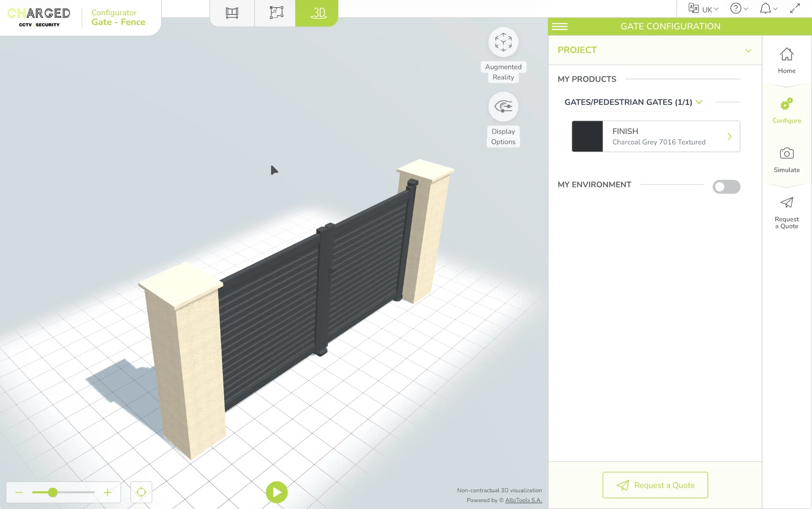Play the gate opening animation
The width and height of the screenshot is (812, 509).
[x=277, y=493]
